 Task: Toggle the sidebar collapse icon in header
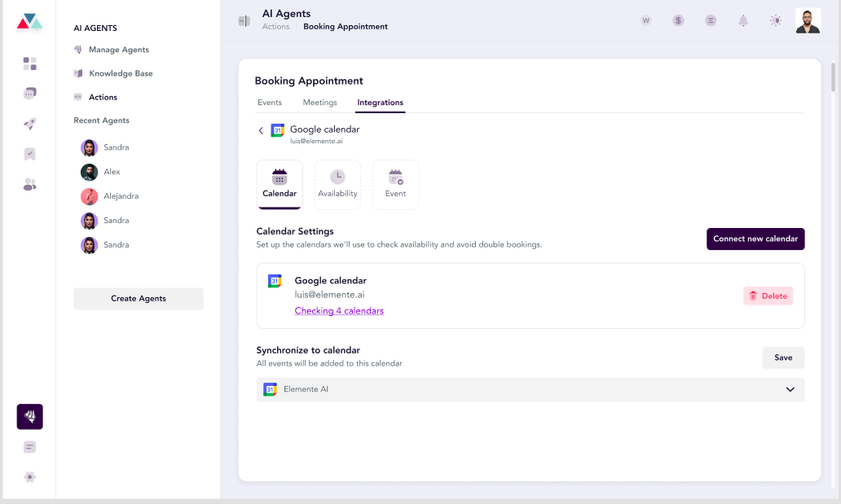tap(244, 21)
